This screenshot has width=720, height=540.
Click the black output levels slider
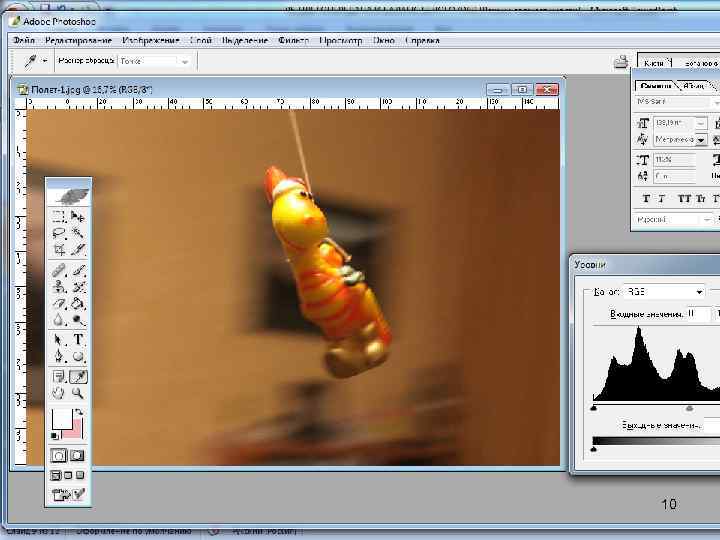(x=594, y=449)
